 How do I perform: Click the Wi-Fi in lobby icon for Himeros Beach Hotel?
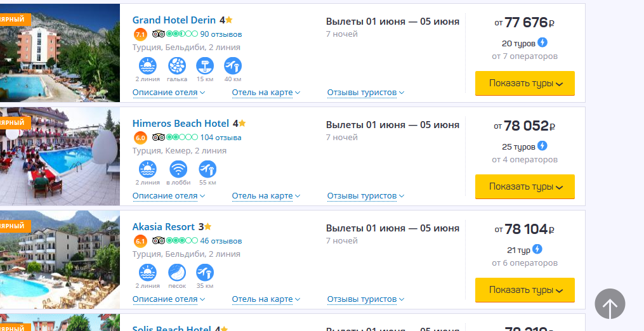point(178,169)
